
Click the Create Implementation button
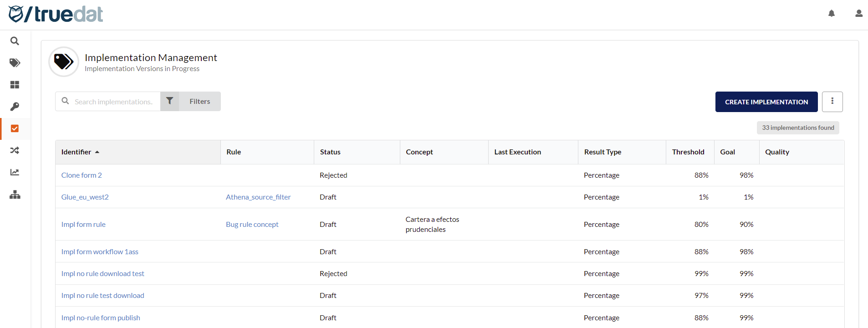click(x=766, y=102)
